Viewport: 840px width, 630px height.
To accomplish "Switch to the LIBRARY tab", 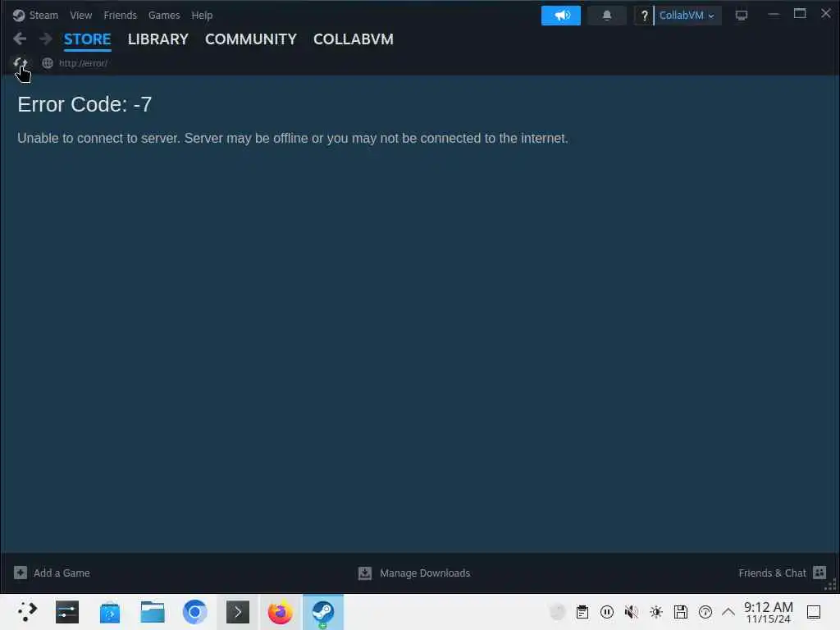I will [x=158, y=39].
